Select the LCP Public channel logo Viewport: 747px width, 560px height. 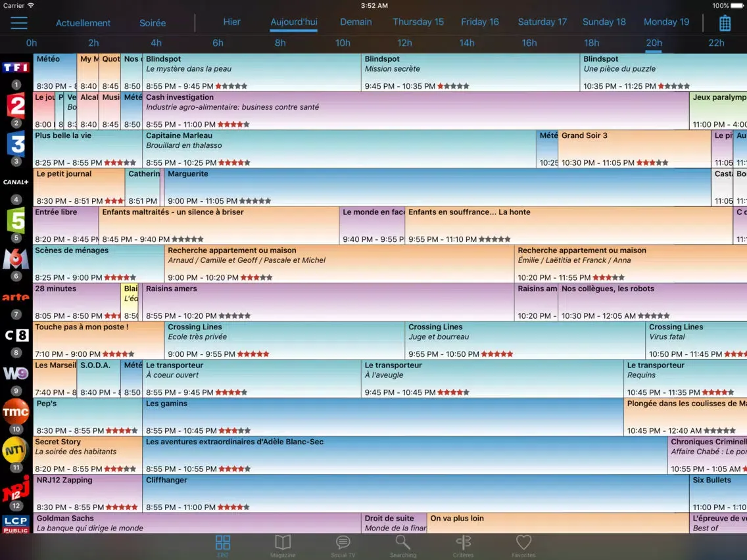click(x=16, y=524)
